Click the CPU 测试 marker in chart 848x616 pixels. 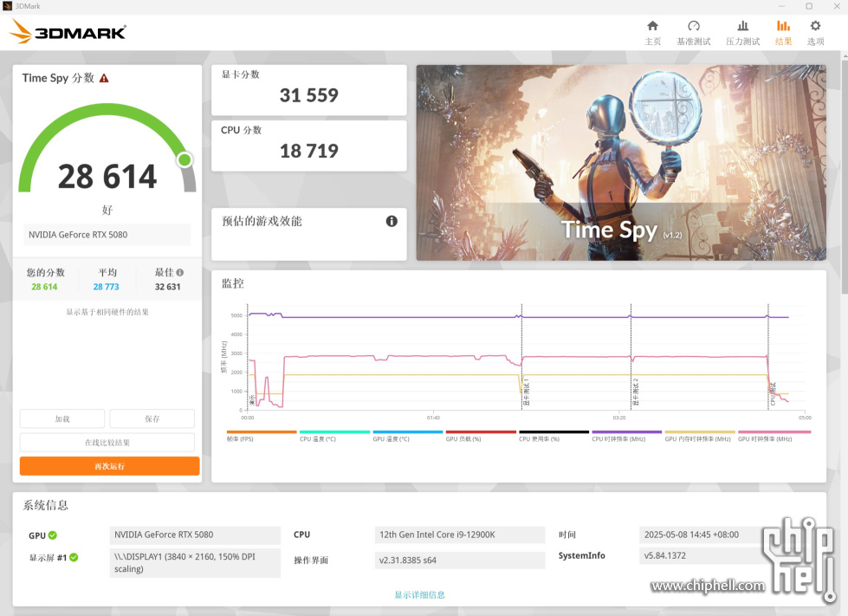pos(773,393)
